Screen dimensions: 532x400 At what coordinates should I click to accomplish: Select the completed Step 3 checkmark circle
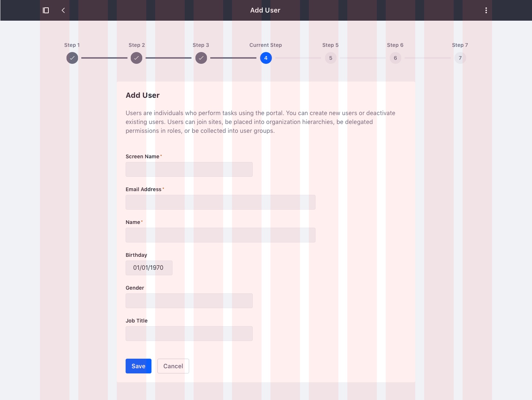(201, 58)
